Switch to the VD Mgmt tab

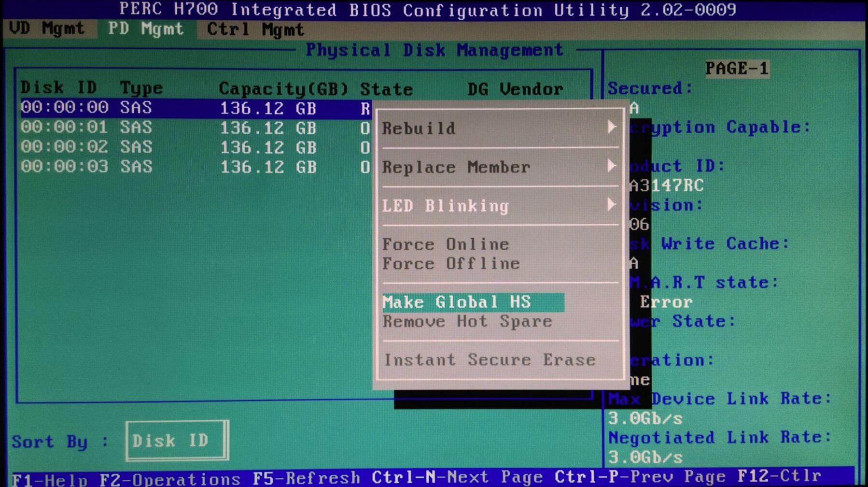coord(47,29)
